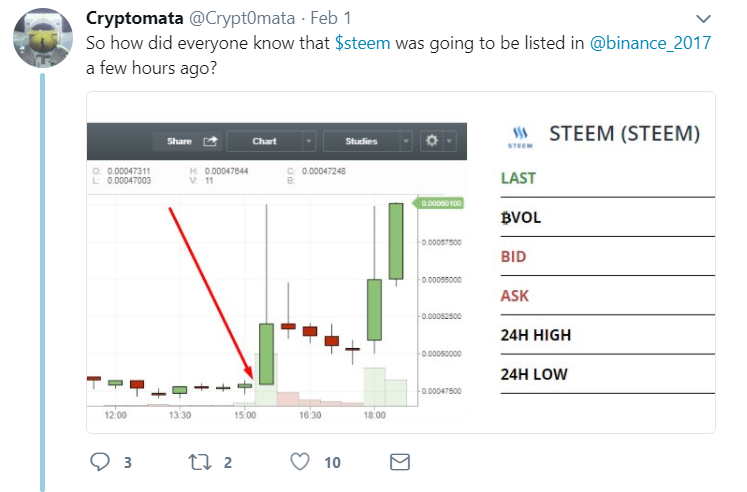
Task: Open the gear settings dropdown arrow
Action: point(449,141)
